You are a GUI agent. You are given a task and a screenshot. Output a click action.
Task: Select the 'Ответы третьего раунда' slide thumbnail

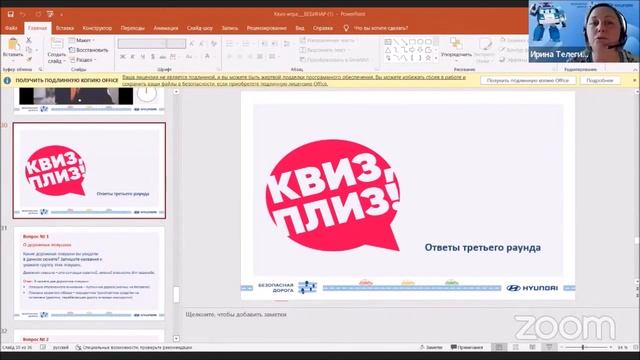89,171
